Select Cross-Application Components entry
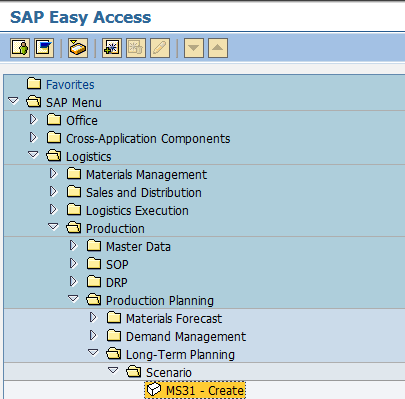Screen dimensions: 405x399 tap(148, 139)
